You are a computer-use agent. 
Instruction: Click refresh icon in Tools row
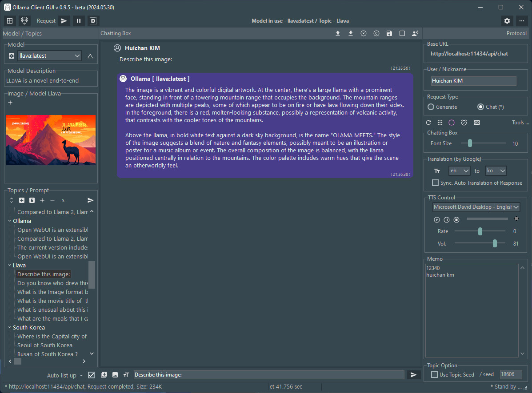(428, 123)
